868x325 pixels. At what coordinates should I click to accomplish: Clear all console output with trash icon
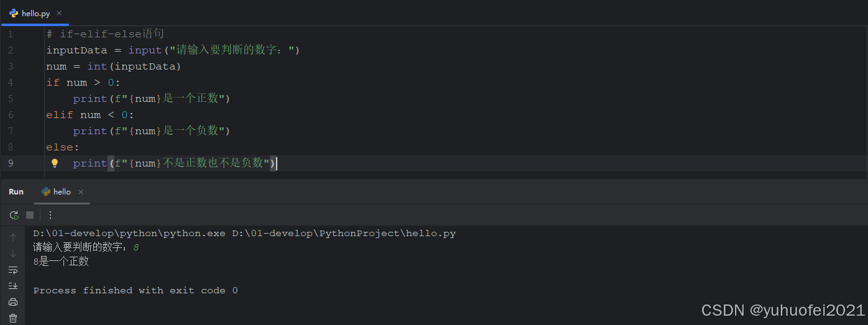tap(13, 318)
